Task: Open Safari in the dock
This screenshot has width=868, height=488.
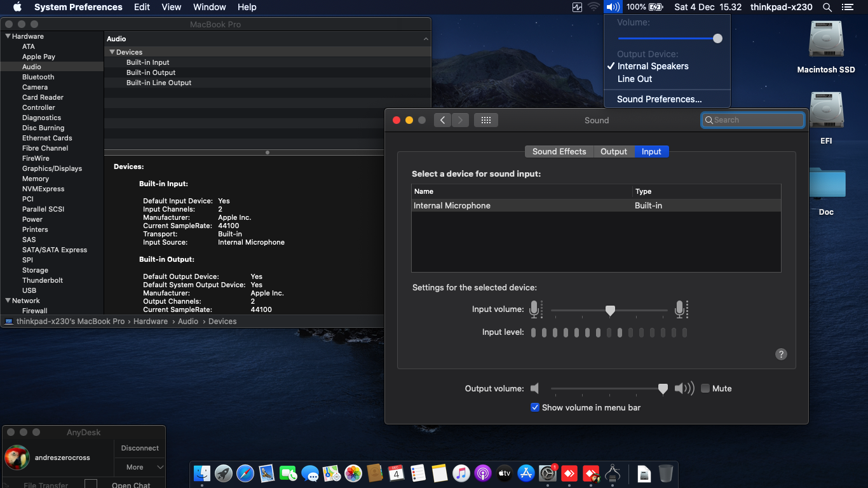Action: [245, 473]
